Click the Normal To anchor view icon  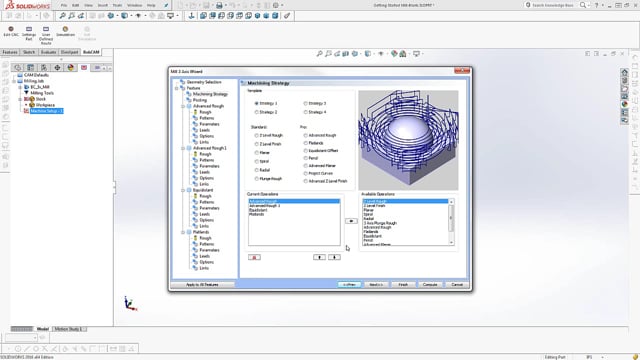[191, 16]
